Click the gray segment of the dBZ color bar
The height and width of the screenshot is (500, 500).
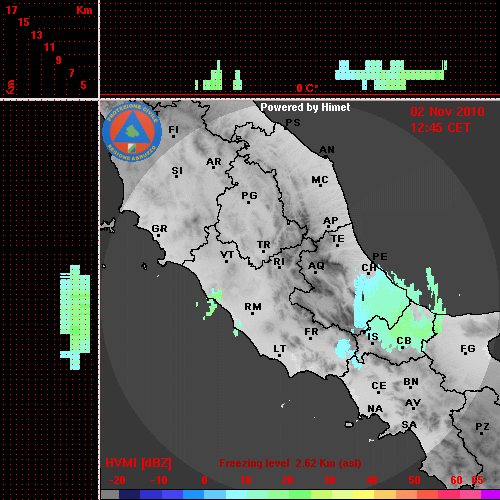[110, 495]
